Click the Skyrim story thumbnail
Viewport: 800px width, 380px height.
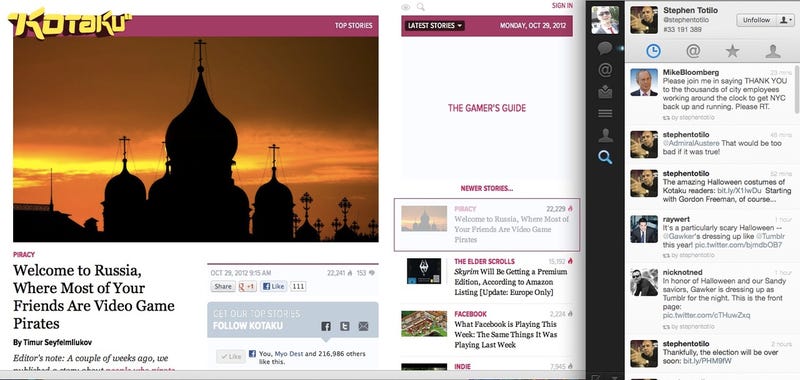tap(424, 271)
